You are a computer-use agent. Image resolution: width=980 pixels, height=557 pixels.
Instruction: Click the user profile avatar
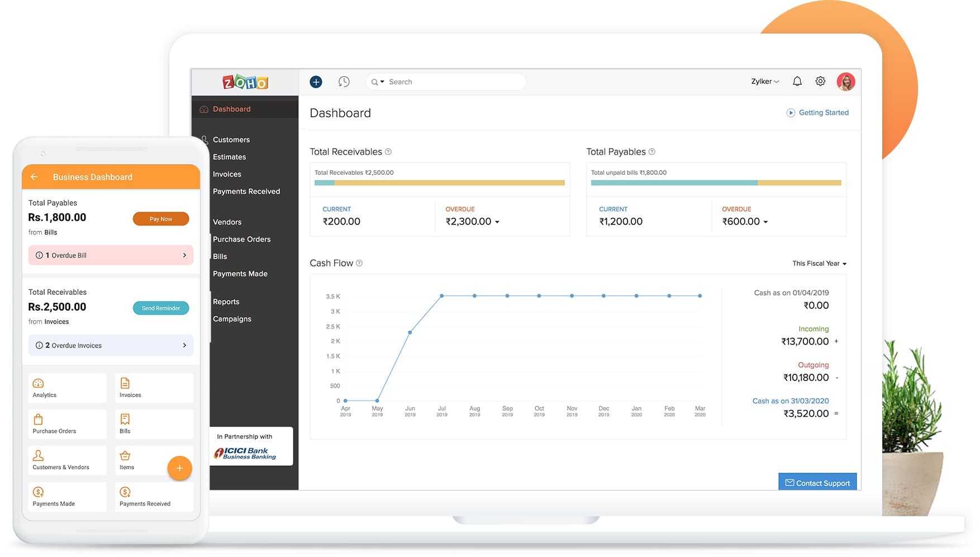845,82
